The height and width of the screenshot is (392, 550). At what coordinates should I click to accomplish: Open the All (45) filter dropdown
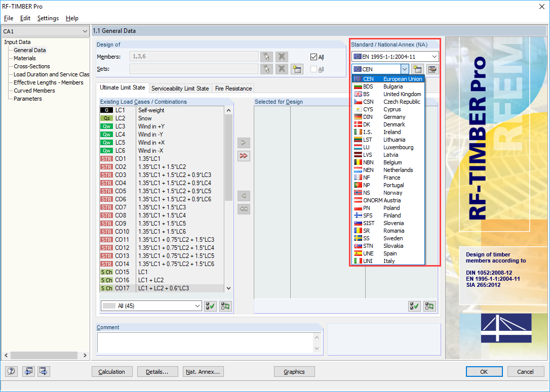click(x=198, y=306)
